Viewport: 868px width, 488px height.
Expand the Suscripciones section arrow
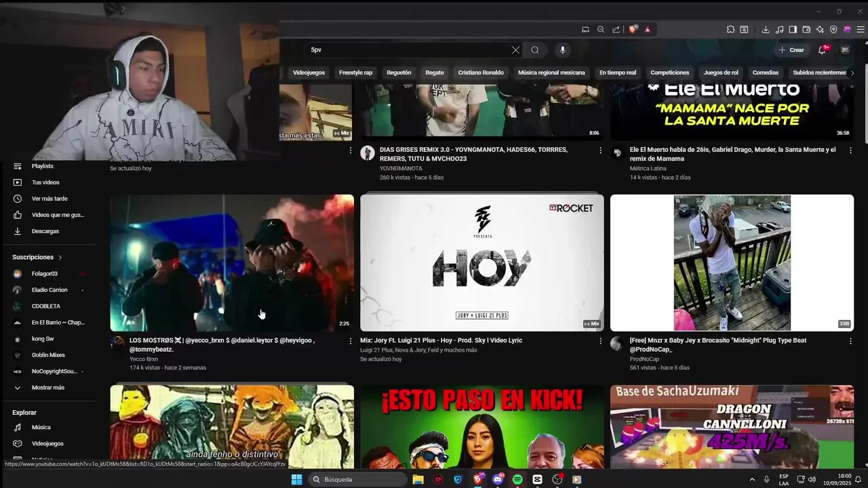coord(60,258)
